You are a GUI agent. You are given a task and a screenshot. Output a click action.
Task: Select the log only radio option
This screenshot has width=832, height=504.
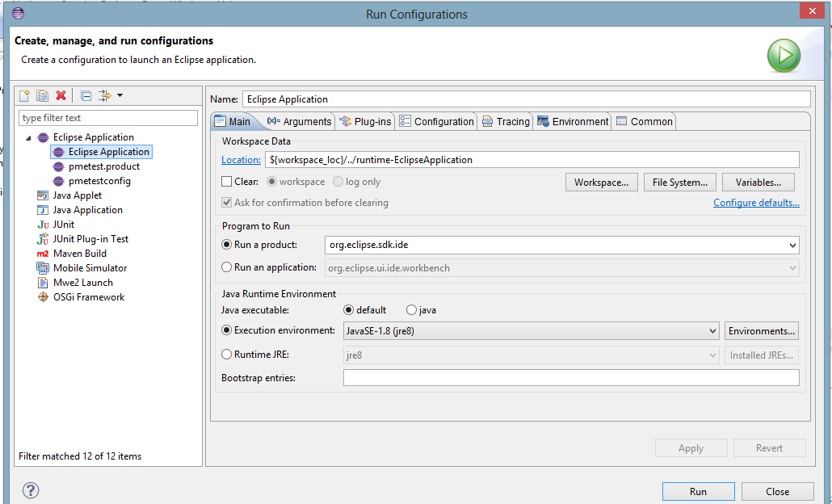tap(338, 182)
